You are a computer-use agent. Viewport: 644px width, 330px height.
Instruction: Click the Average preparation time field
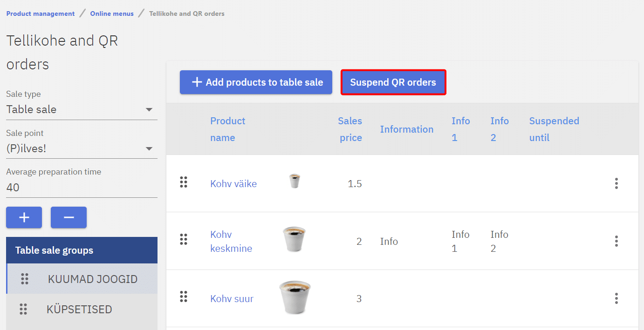point(82,188)
